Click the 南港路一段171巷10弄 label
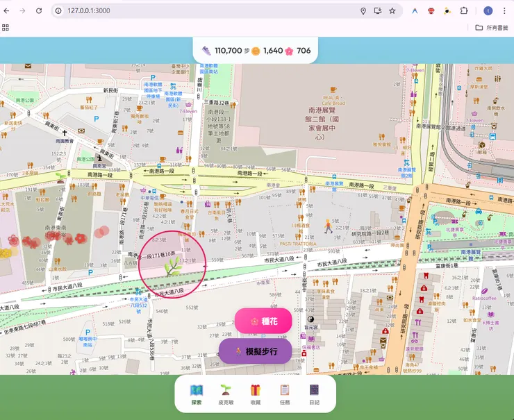Viewport: 514px width, 420px height. [x=151, y=254]
